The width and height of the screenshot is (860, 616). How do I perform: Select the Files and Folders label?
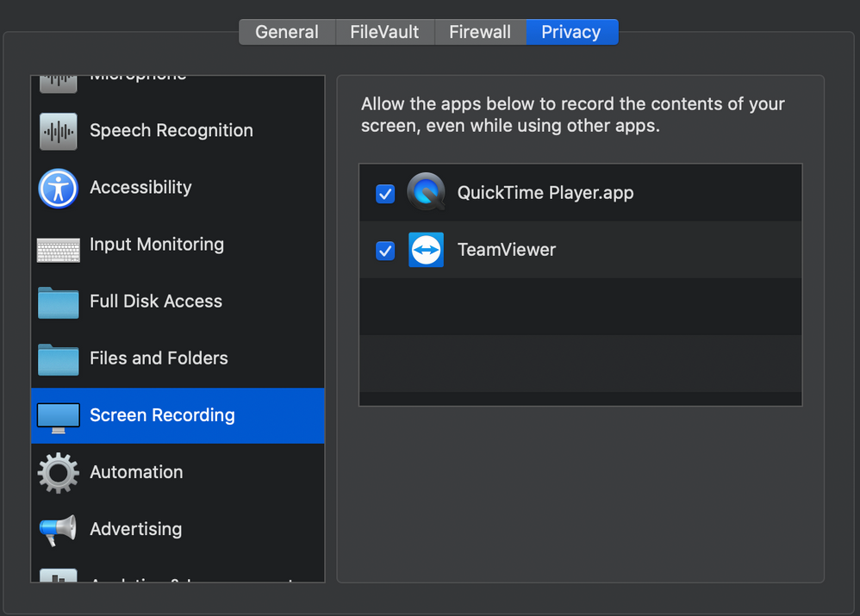coord(159,358)
